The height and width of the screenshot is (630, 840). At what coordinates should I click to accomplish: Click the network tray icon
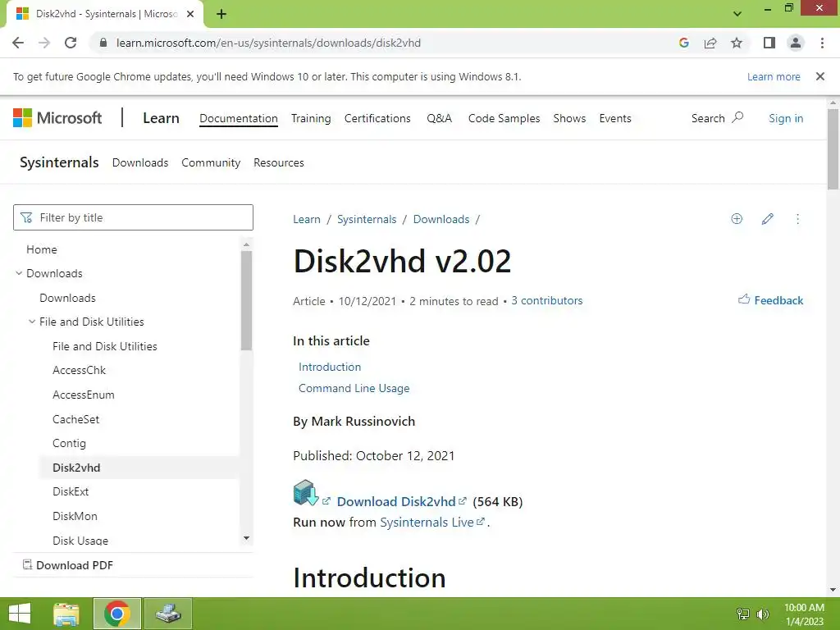coord(743,614)
